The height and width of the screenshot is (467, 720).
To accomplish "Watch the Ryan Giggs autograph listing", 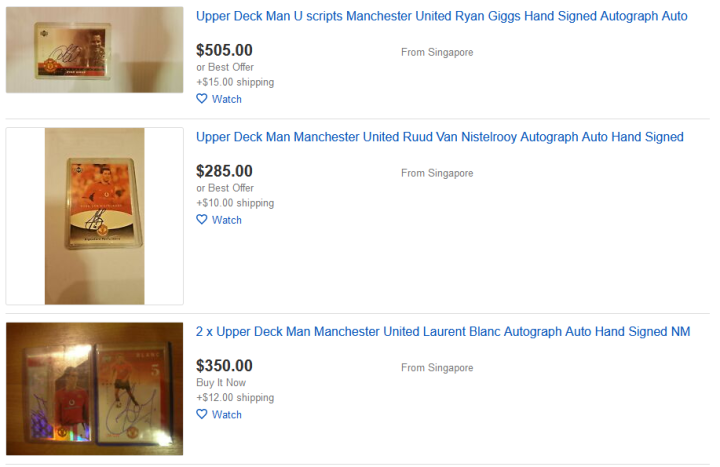I will pyautogui.click(x=226, y=99).
